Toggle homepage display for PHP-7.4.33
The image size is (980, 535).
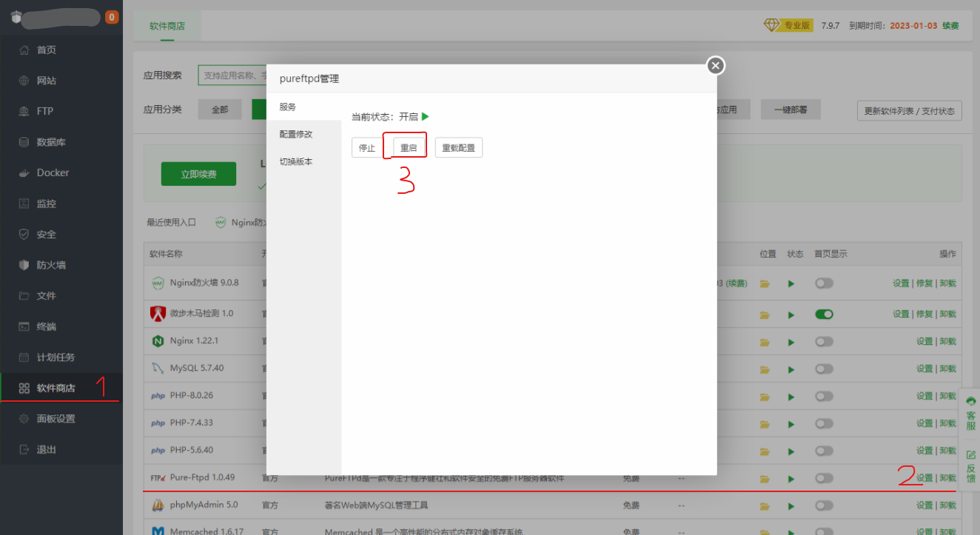click(x=824, y=423)
